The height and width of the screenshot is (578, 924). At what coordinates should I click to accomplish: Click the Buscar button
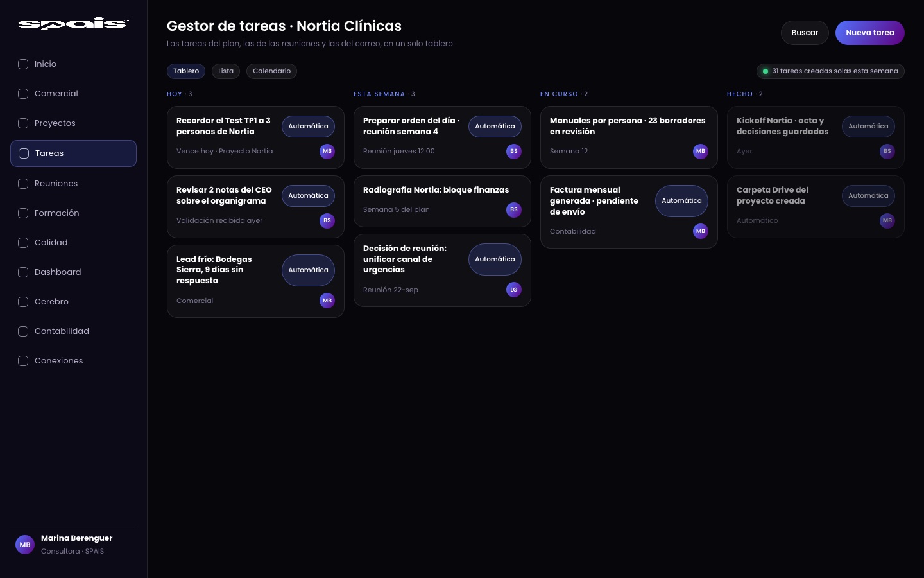tap(805, 33)
